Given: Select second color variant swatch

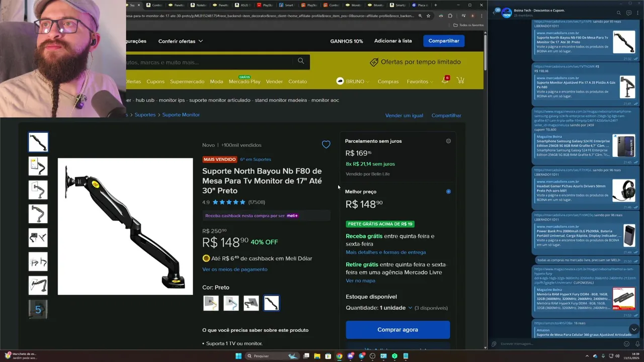Looking at the screenshot, I should coord(231,303).
